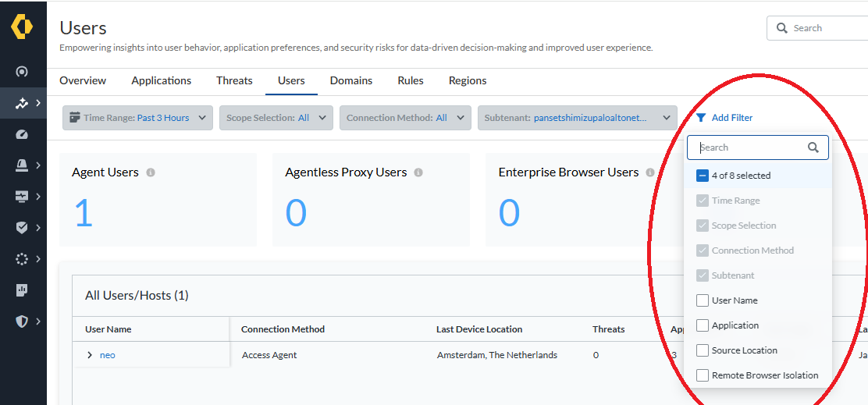868x405 pixels.
Task: Click the yellow logo icon in sidebar
Action: [x=22, y=27]
